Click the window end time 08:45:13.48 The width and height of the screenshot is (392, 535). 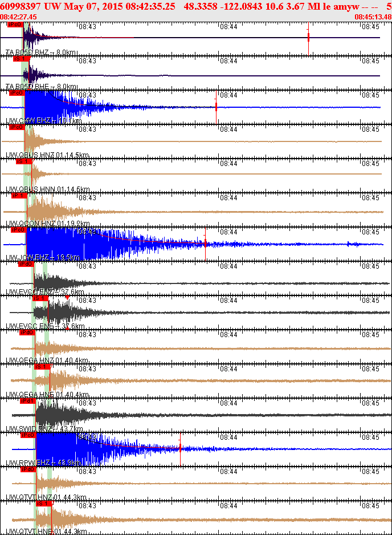pyautogui.click(x=373, y=17)
